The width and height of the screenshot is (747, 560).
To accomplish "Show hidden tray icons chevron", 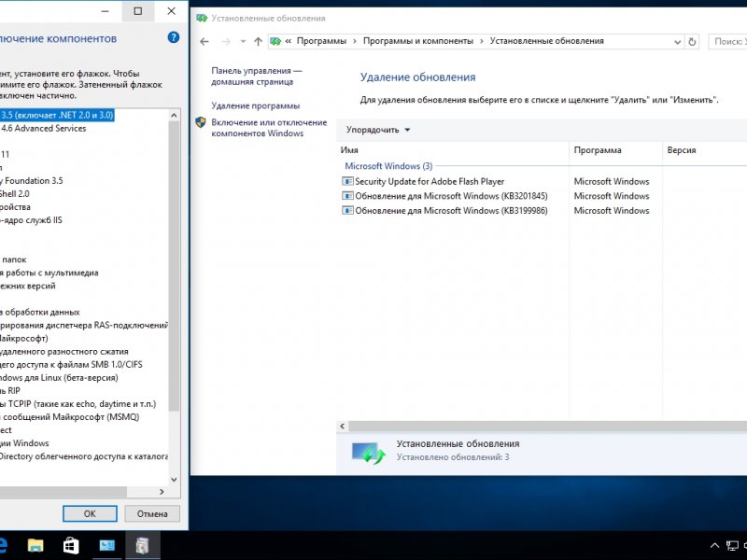I will [x=714, y=546].
